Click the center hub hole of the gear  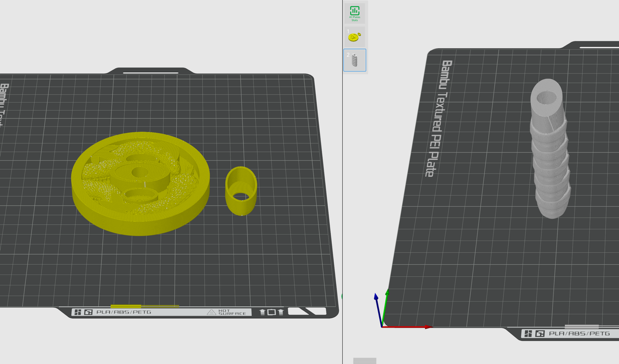pyautogui.click(x=139, y=172)
